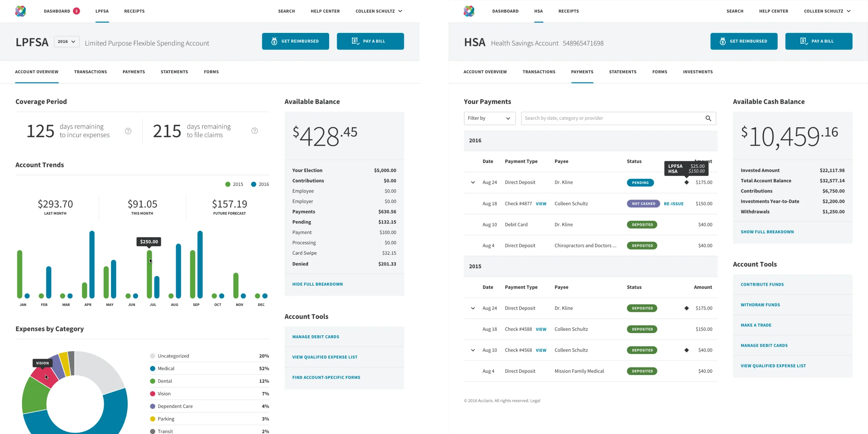
Task: Click the diamond icon beside the pending $175.00 payment
Action: click(x=686, y=183)
